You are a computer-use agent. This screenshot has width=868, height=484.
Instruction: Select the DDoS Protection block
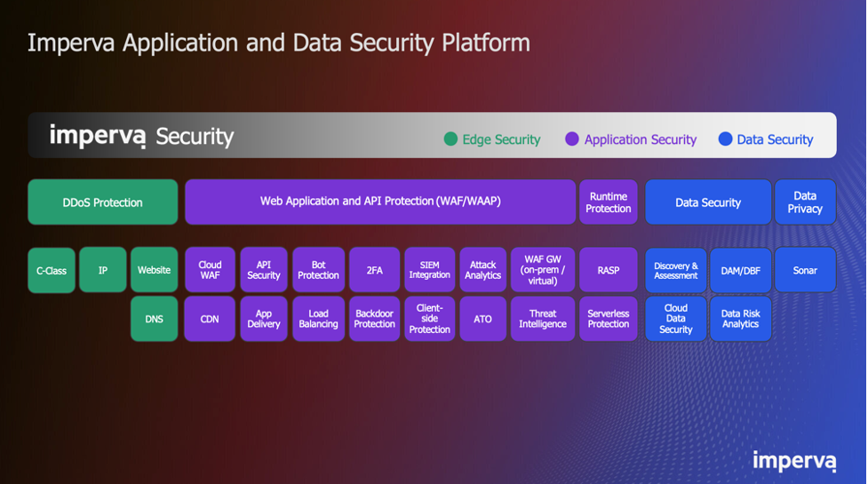(x=103, y=202)
